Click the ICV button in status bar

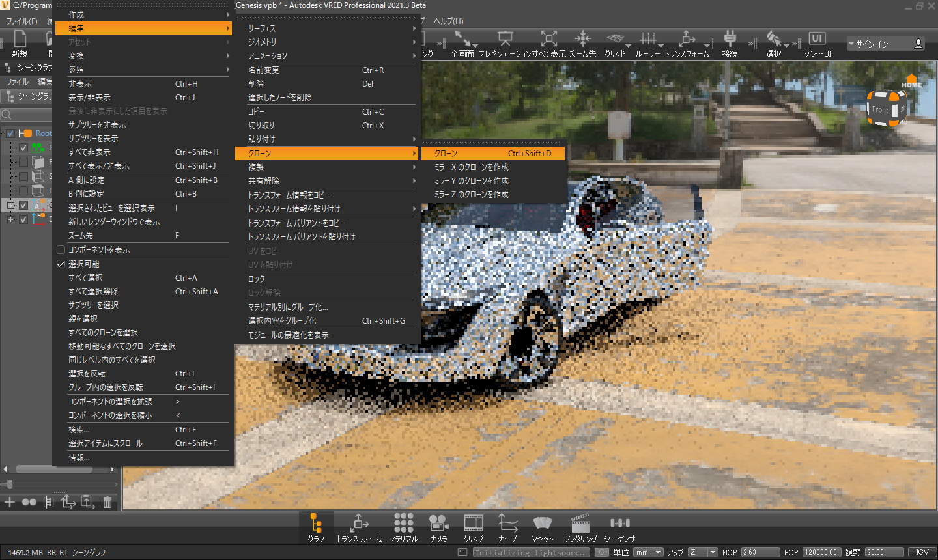pos(921,552)
